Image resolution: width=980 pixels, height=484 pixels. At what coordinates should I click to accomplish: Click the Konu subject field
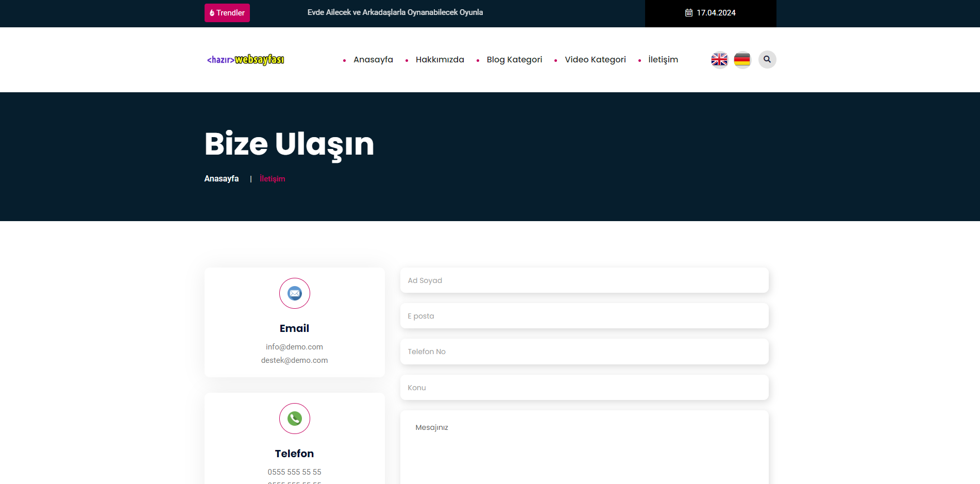[x=584, y=388]
